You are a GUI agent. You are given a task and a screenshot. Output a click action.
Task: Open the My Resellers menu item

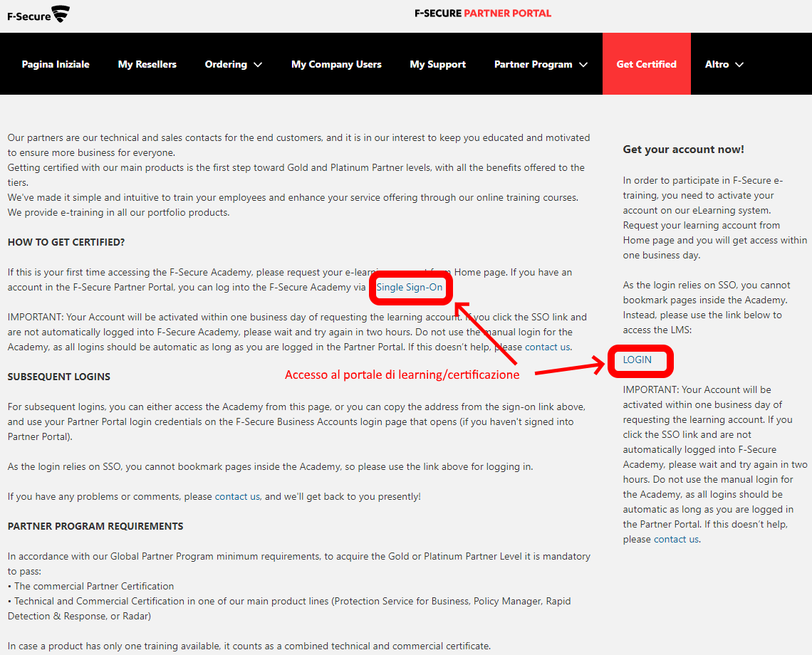click(x=147, y=64)
